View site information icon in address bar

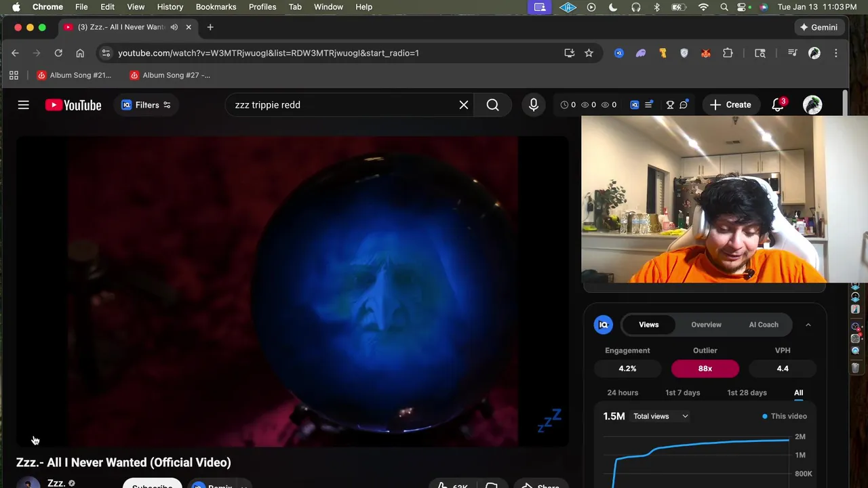(106, 53)
